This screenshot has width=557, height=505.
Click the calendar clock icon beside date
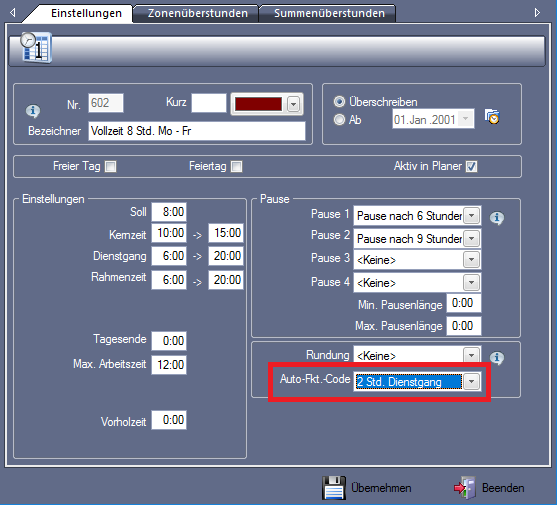tap(492, 116)
